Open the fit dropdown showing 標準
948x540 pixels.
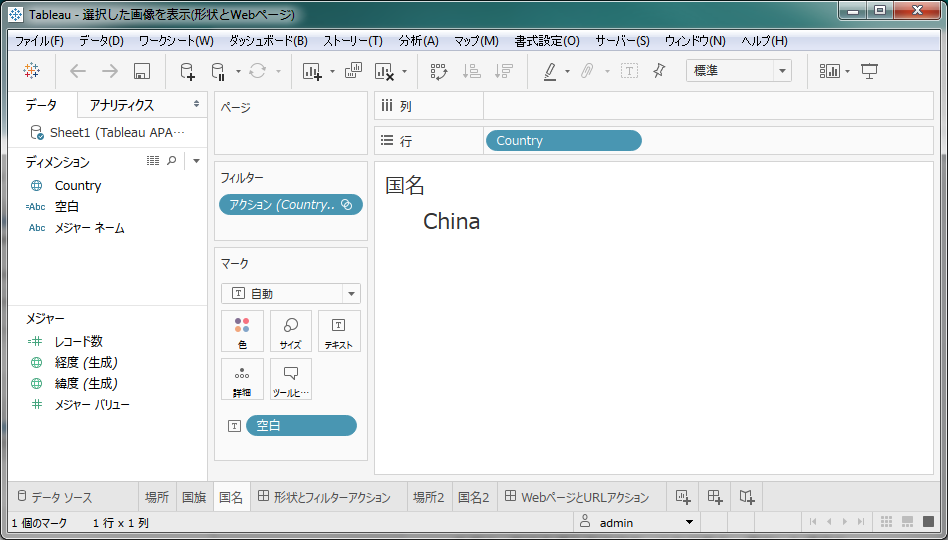tap(739, 71)
